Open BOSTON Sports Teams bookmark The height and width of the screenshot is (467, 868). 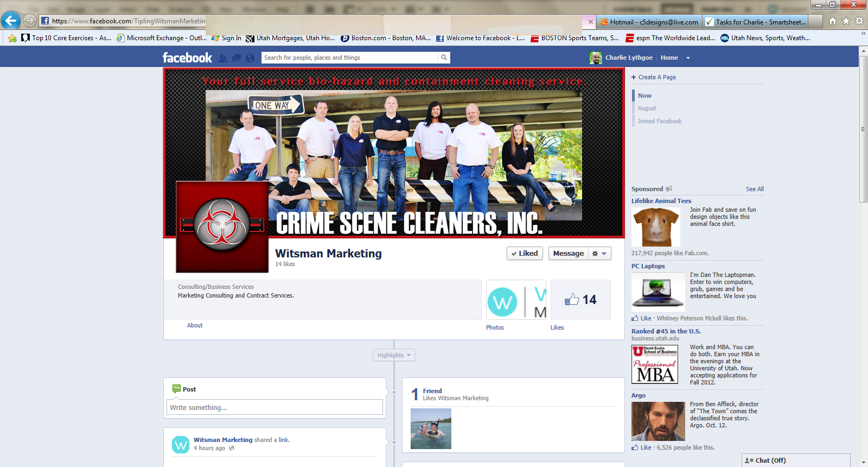coord(575,38)
